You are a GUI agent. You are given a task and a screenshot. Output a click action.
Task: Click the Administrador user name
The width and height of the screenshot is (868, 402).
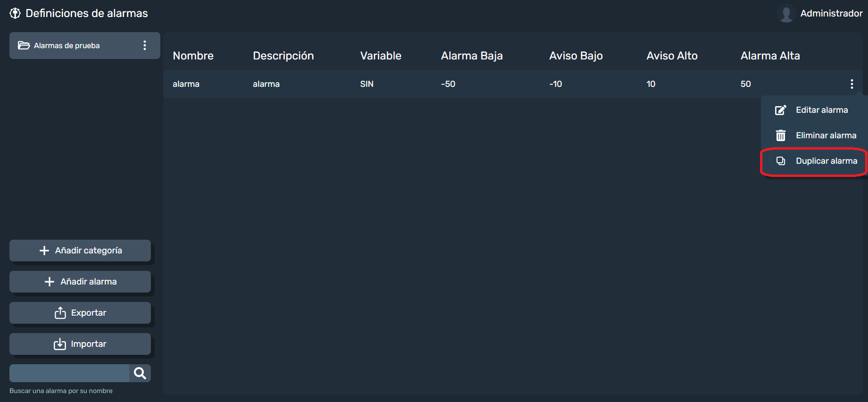831,13
